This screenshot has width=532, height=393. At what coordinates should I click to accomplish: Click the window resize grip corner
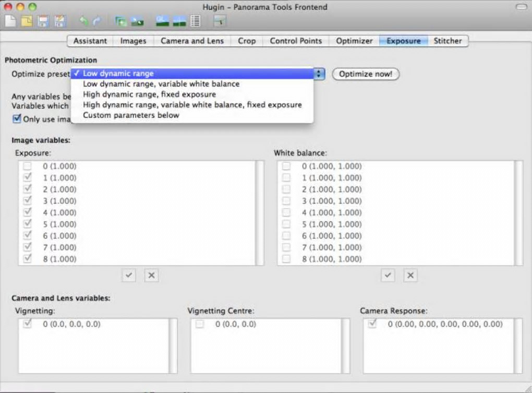pyautogui.click(x=527, y=389)
